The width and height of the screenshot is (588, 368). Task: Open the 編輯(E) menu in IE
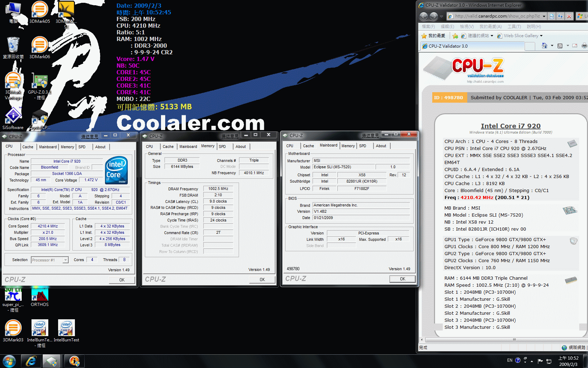click(447, 27)
